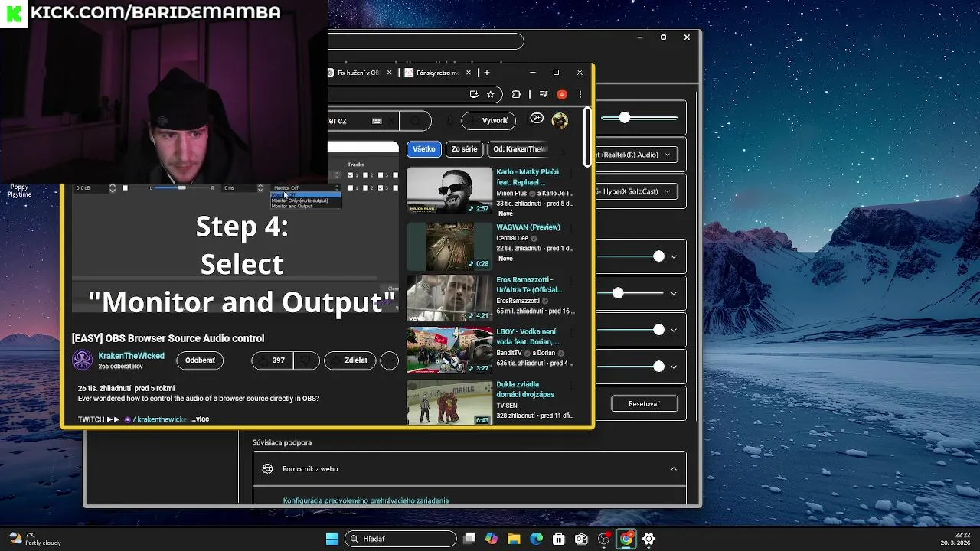Click the 'Hľadať' taskbar search box
The width and height of the screenshot is (980, 551).
click(401, 539)
